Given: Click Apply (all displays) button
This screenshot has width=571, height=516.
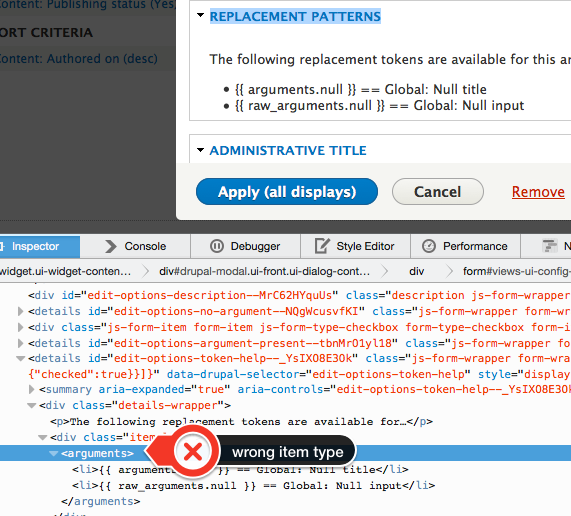Looking at the screenshot, I should tap(287, 192).
